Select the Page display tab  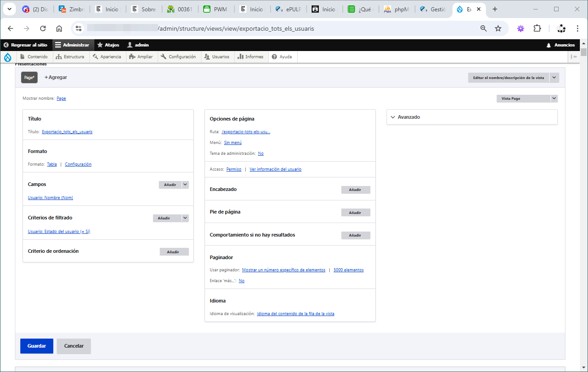click(29, 78)
